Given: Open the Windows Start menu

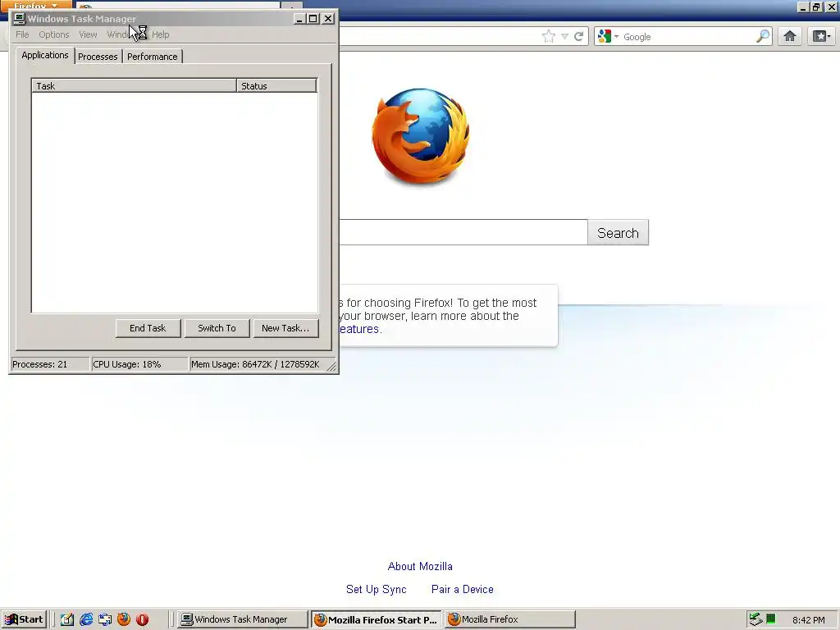Looking at the screenshot, I should [x=24, y=619].
